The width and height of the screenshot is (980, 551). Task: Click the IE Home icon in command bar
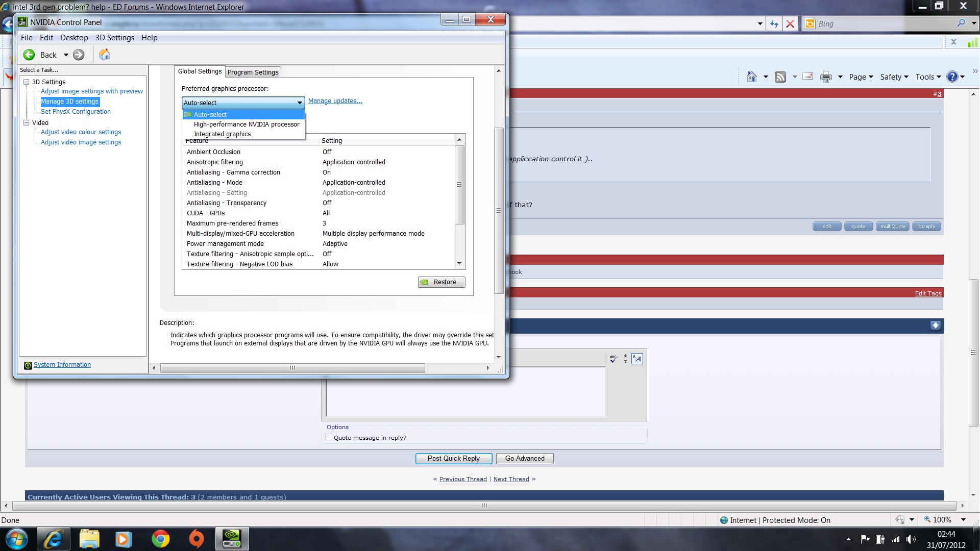coord(751,77)
